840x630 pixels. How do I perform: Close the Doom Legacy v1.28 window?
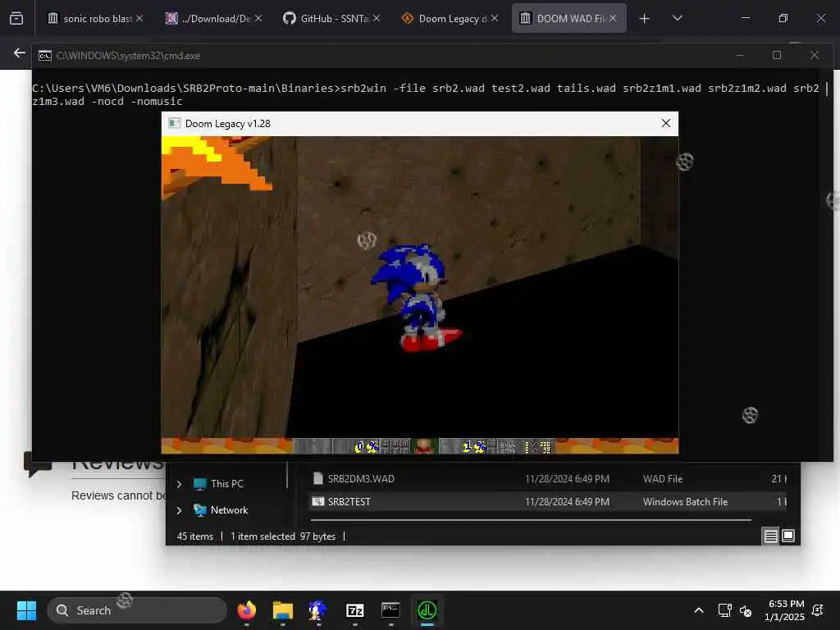tap(666, 123)
